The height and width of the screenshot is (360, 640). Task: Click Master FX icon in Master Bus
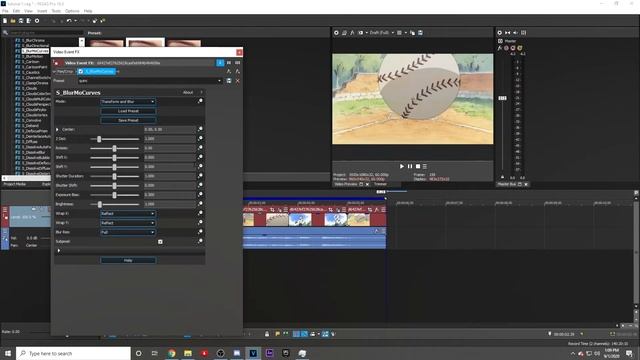[x=500, y=48]
